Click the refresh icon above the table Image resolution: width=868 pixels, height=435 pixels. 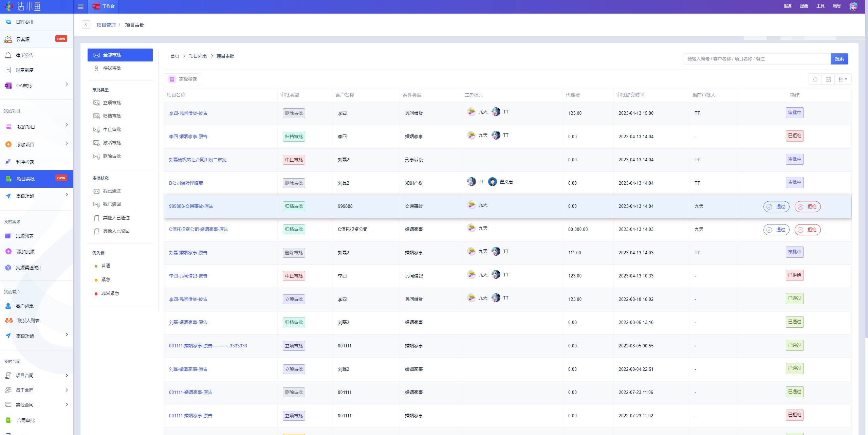point(815,79)
